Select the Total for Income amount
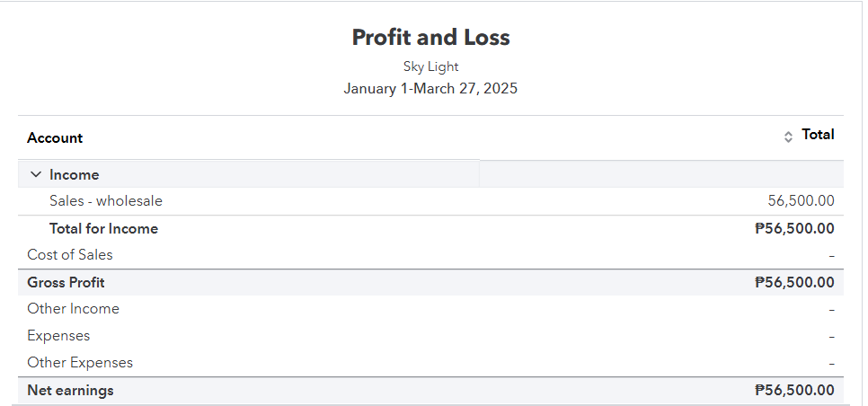Viewport: 868px width, 406px height. click(x=794, y=228)
